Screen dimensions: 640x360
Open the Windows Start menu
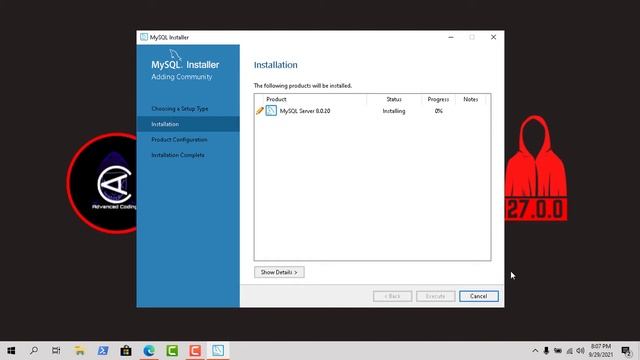(11, 351)
